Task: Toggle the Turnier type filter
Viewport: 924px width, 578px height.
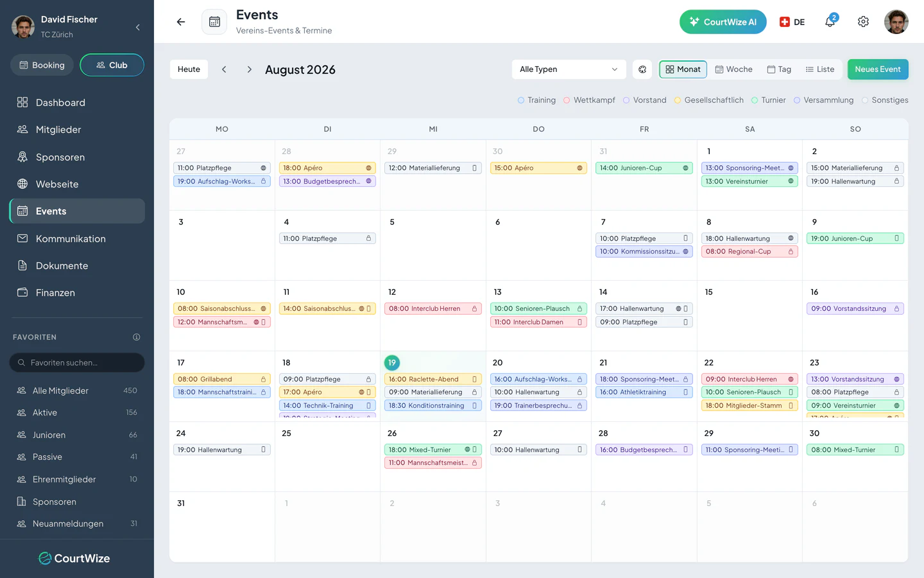Action: (x=769, y=100)
